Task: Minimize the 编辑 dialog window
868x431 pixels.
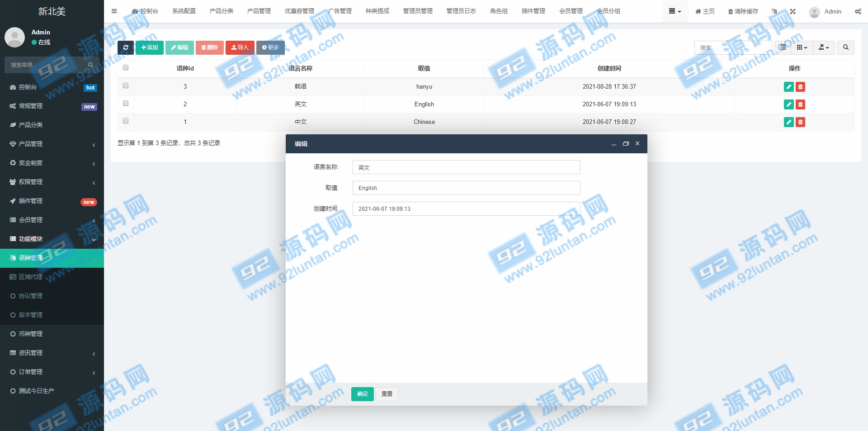Action: 614,144
